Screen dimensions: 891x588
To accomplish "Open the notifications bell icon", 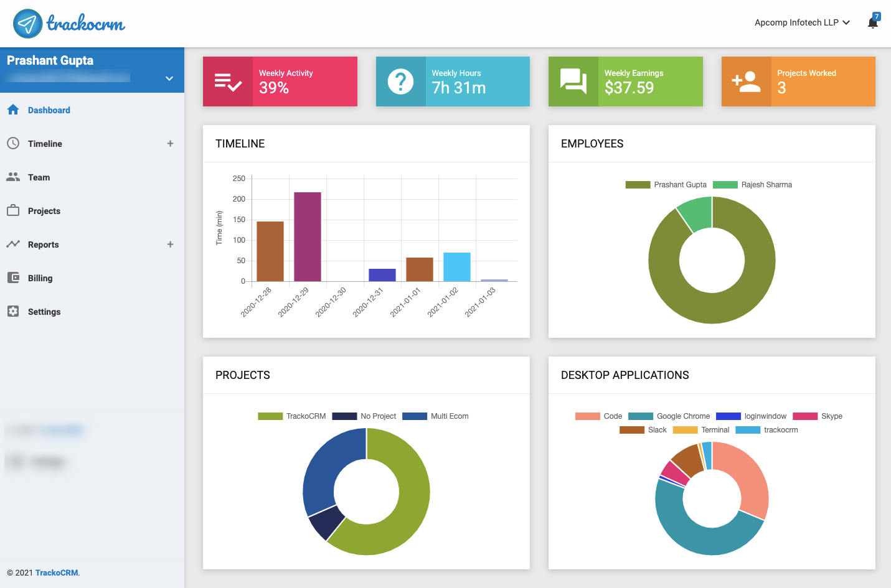I will point(873,22).
